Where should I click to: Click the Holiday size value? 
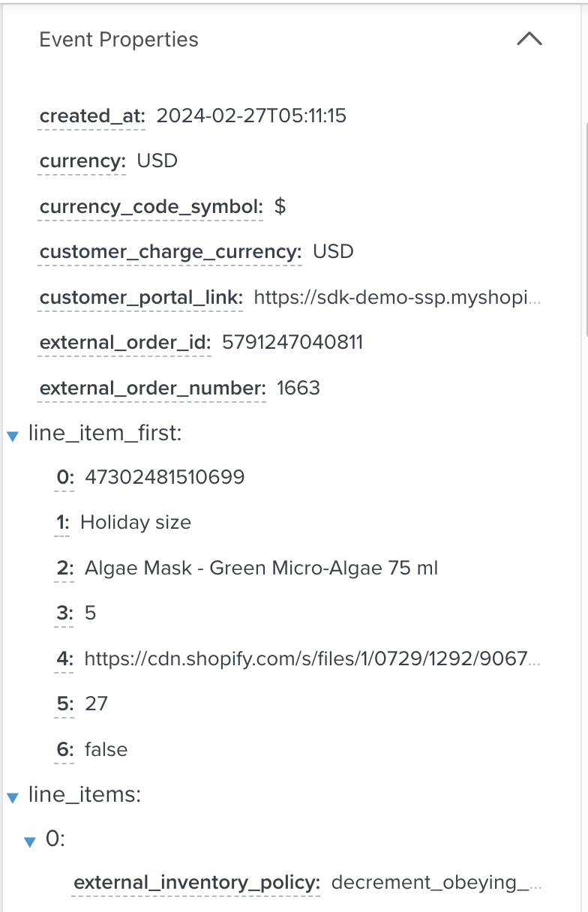pos(136,523)
